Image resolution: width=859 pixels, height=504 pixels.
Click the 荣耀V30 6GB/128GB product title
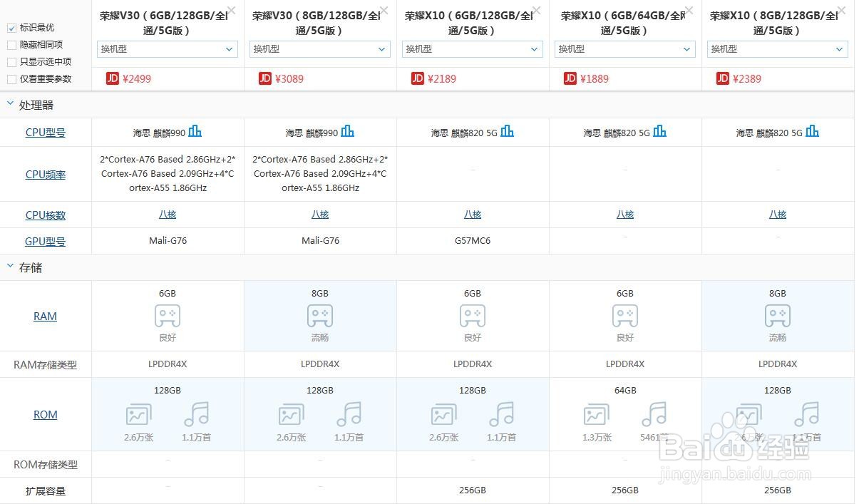click(164, 23)
